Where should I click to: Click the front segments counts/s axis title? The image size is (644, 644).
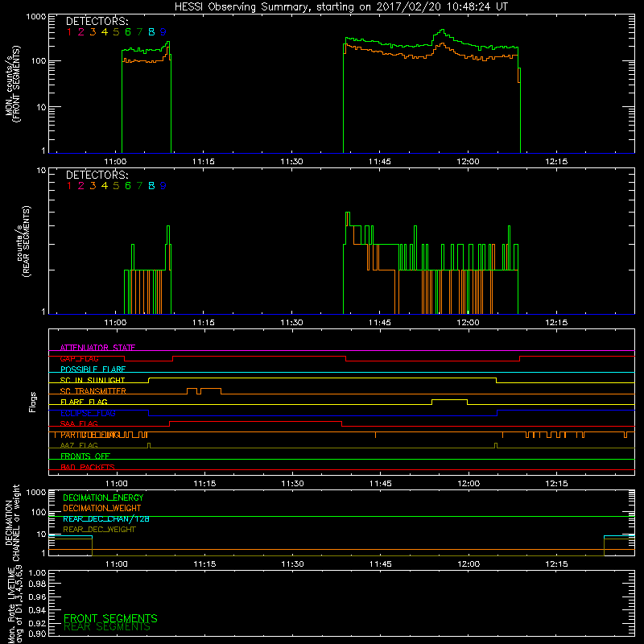(x=13, y=84)
